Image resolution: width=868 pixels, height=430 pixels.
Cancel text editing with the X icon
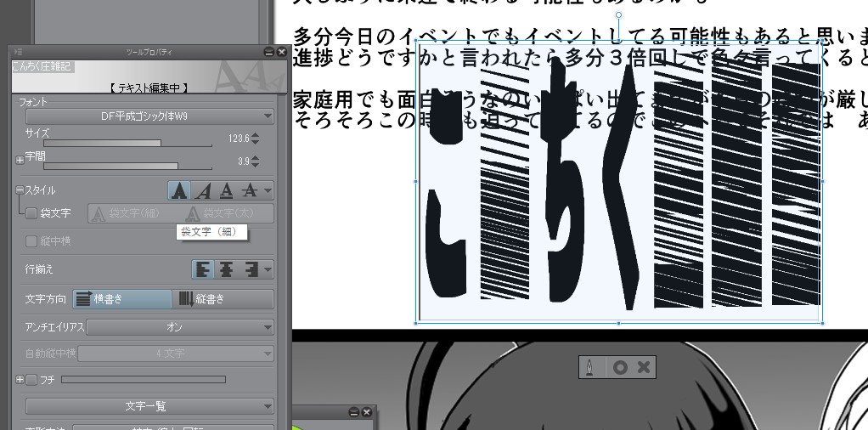click(x=643, y=367)
